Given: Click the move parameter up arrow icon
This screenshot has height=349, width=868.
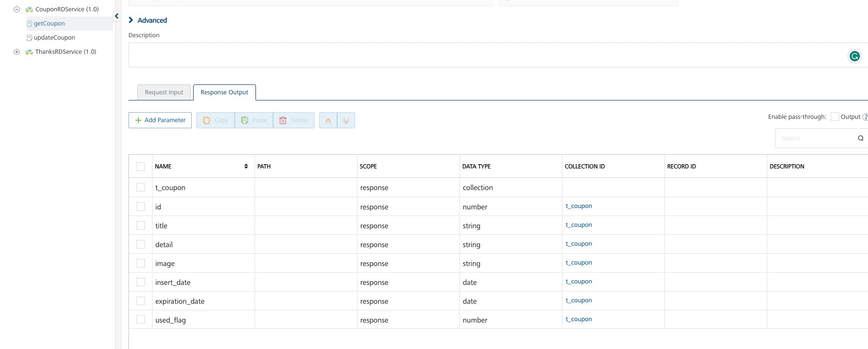Looking at the screenshot, I should 328,120.
